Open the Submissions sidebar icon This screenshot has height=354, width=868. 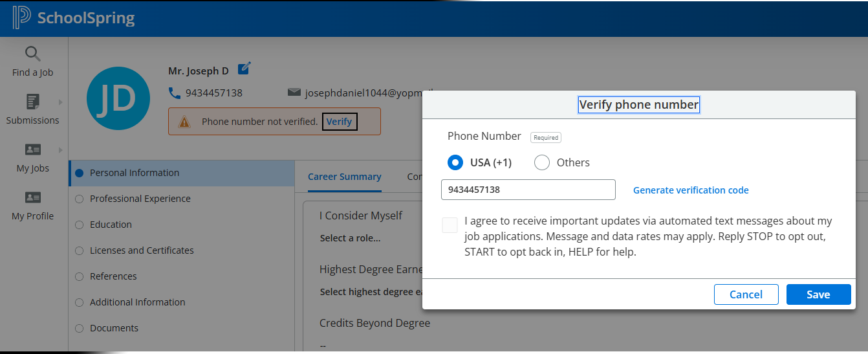[33, 102]
